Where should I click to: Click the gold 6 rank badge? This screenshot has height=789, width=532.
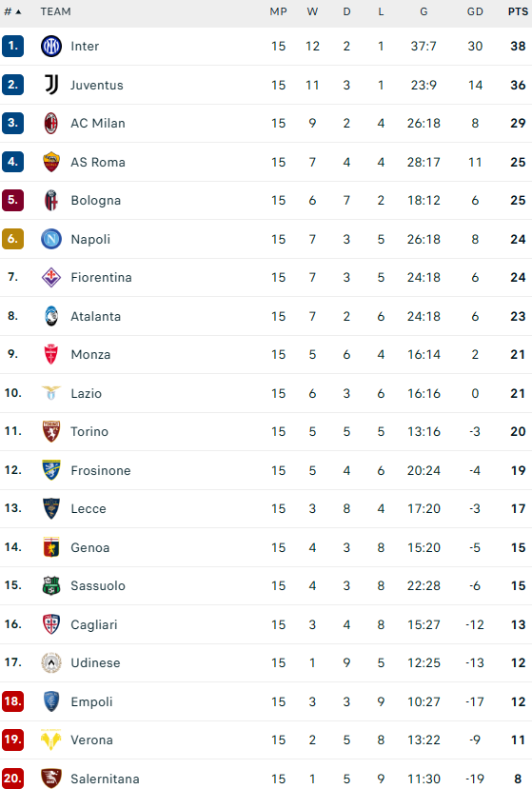click(12, 239)
